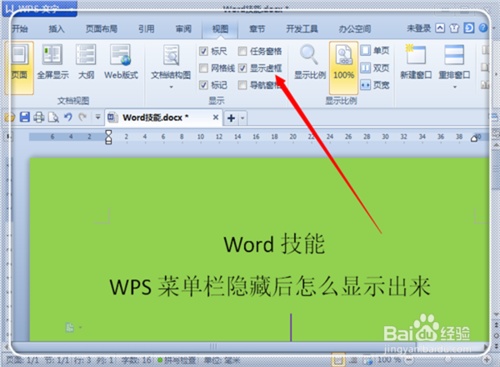Enable the 导航窗格 navigation pane checkbox
500x367 pixels.
coord(242,85)
